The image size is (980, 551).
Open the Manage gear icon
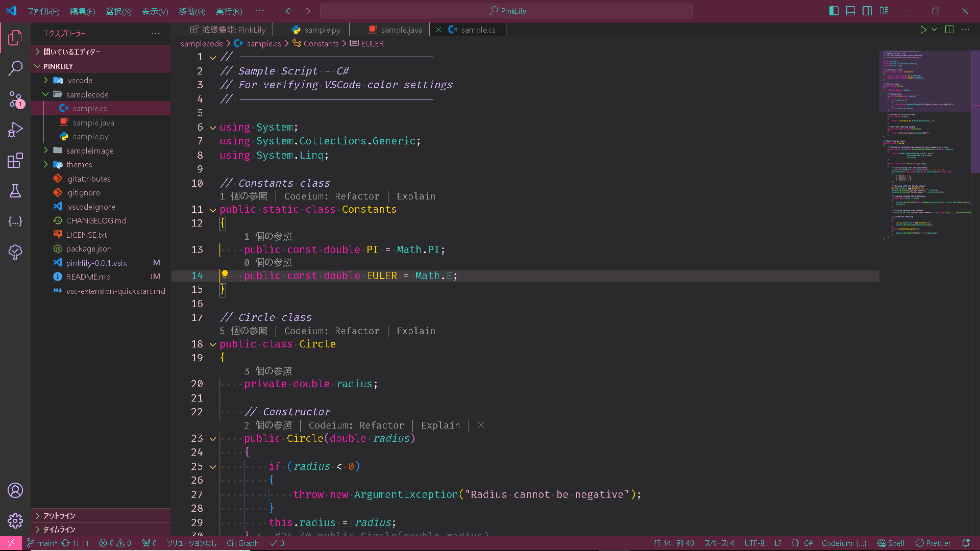pos(15,520)
